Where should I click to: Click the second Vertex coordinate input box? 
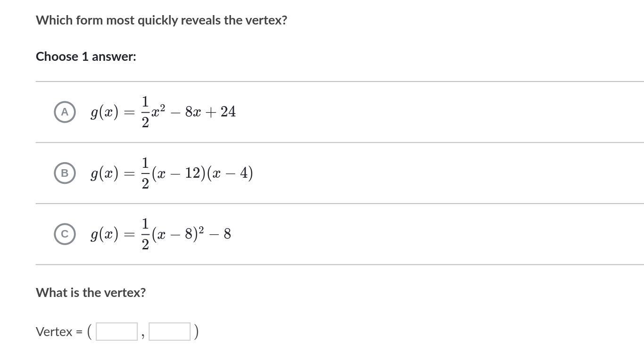point(170,331)
